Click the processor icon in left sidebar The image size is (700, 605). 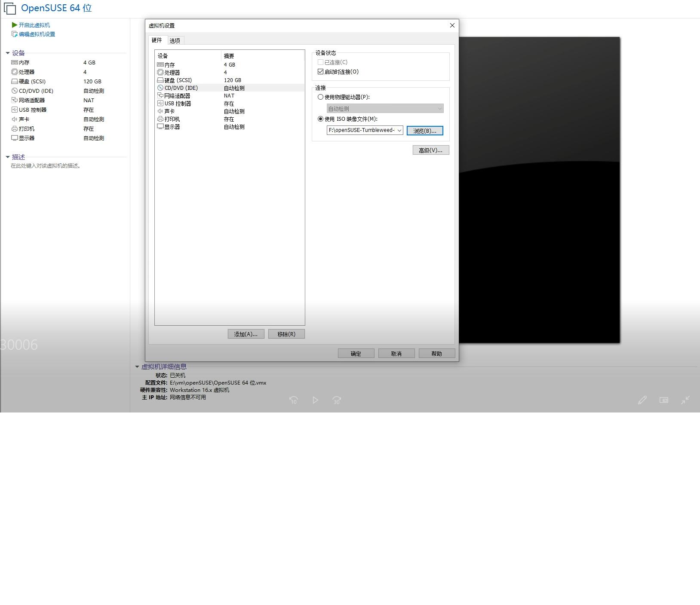pos(15,72)
